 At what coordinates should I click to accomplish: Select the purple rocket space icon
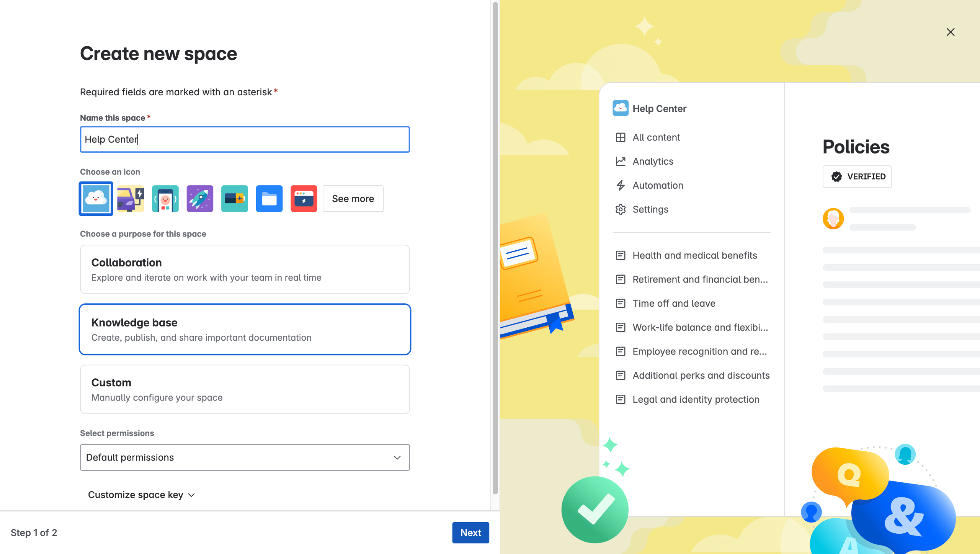(200, 199)
